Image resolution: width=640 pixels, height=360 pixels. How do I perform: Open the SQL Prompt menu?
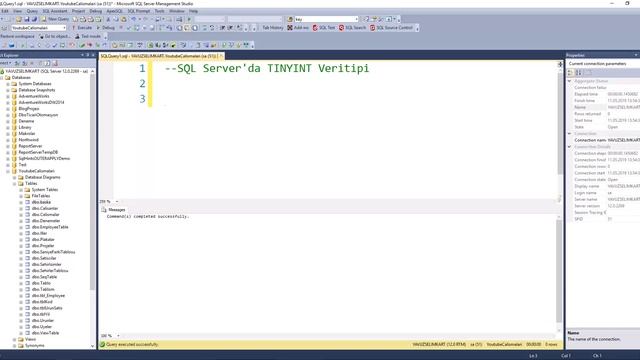(x=139, y=11)
